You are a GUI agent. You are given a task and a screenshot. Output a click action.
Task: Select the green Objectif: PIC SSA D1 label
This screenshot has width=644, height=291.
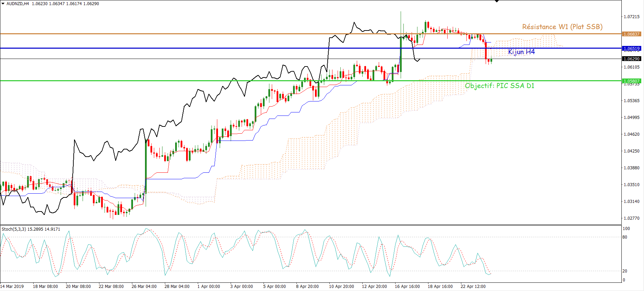(499, 86)
